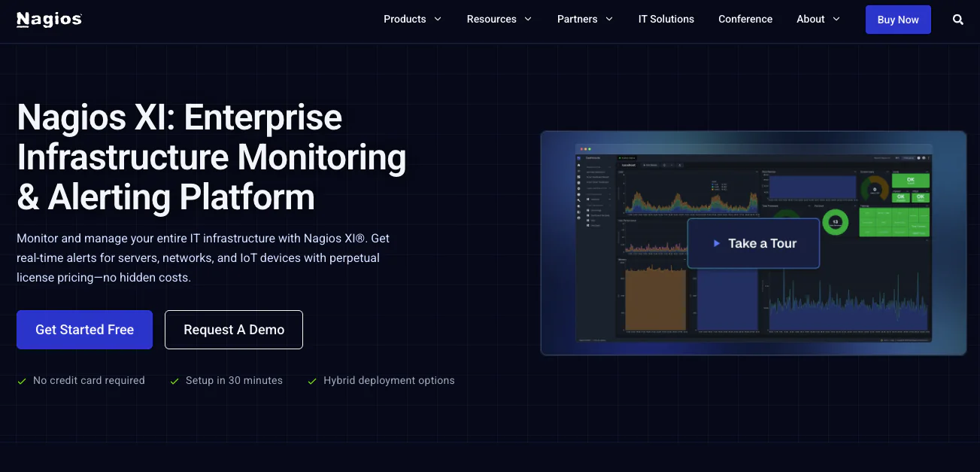The height and width of the screenshot is (472, 980).
Task: Click Request A Demo button
Action: 234,330
